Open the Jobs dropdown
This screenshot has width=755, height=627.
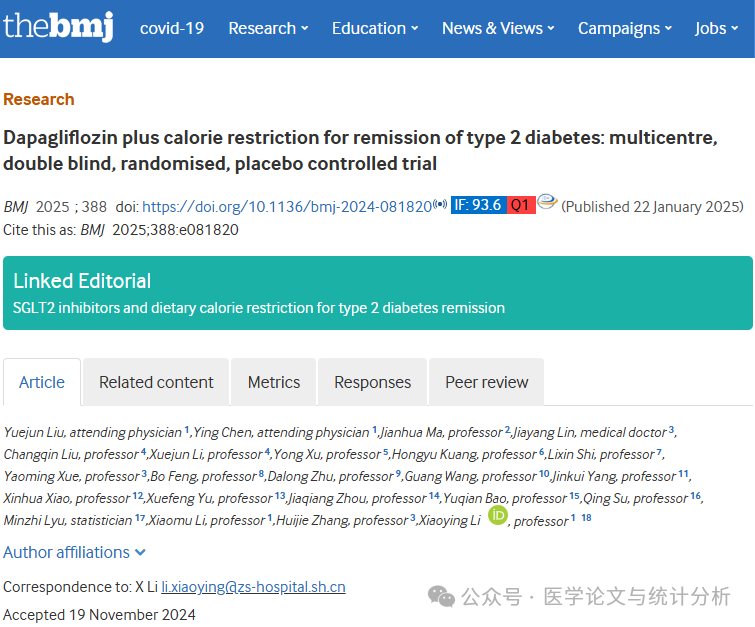click(717, 28)
